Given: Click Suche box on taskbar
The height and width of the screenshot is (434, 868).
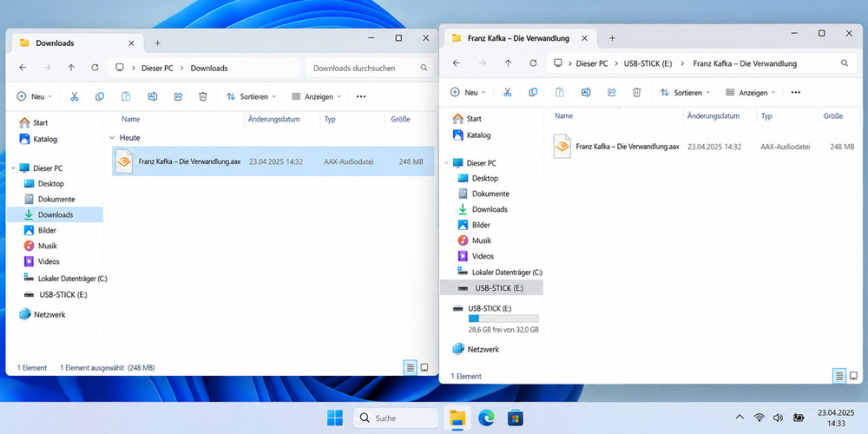Looking at the screenshot, I should pos(395,418).
